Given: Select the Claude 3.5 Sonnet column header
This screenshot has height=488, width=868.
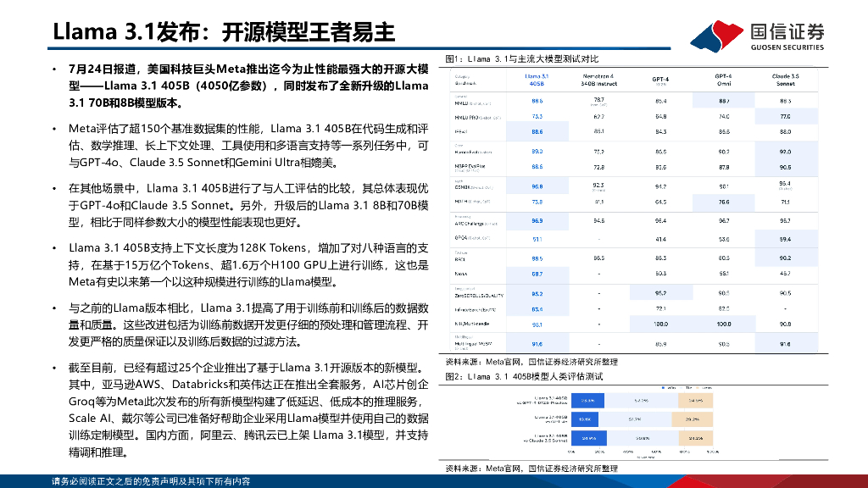Looking at the screenshot, I should (x=784, y=80).
